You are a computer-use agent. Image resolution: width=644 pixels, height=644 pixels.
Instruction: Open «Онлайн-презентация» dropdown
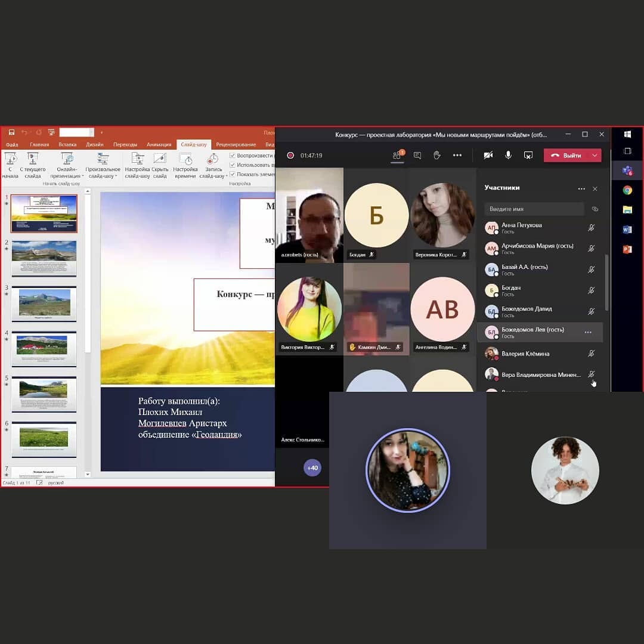pyautogui.click(x=67, y=165)
